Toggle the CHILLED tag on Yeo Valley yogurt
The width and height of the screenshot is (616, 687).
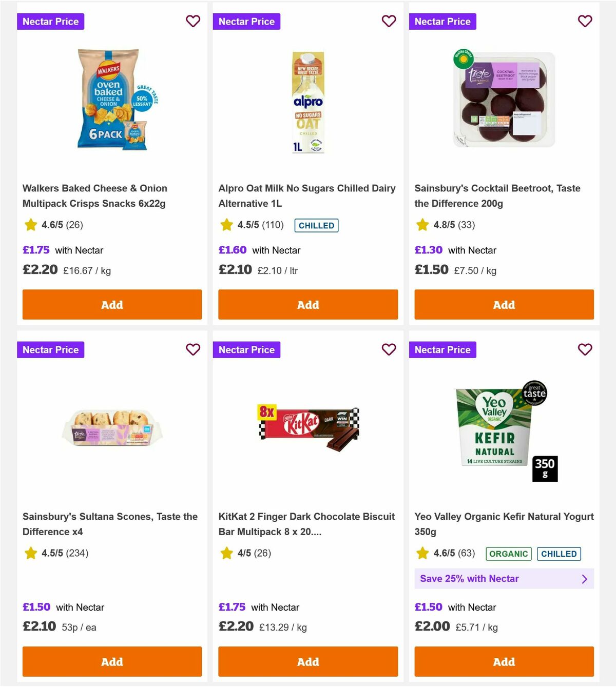coord(559,554)
